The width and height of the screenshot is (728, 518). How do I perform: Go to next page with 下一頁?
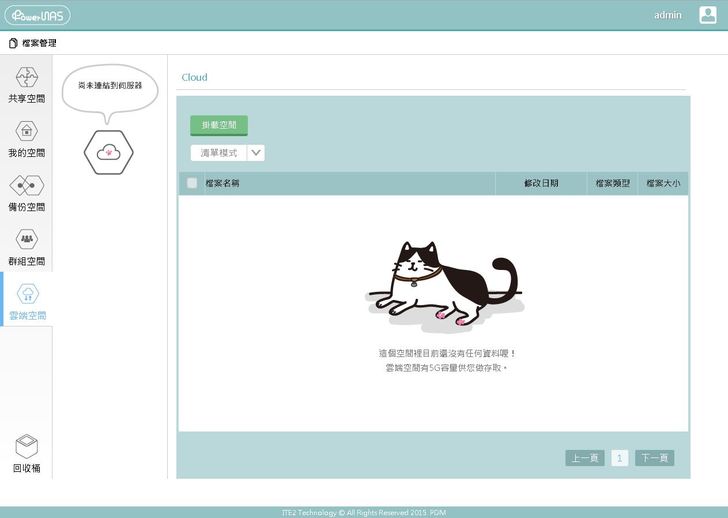655,458
